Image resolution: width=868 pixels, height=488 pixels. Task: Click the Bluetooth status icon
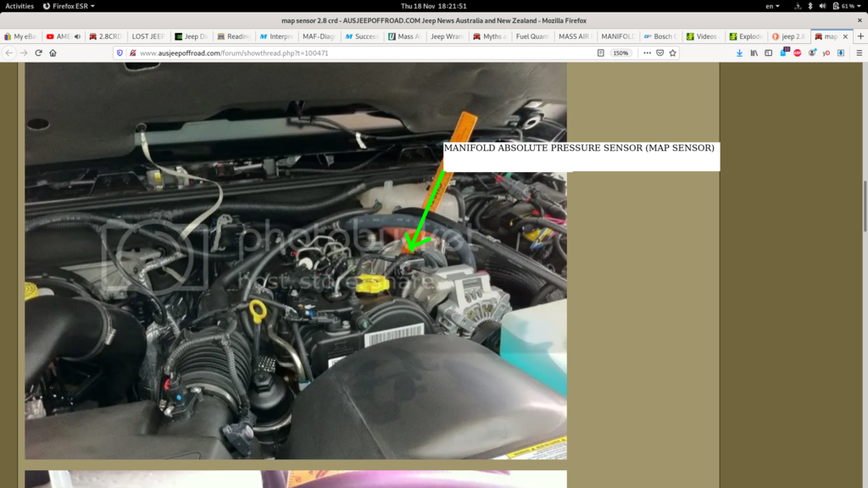click(x=810, y=6)
